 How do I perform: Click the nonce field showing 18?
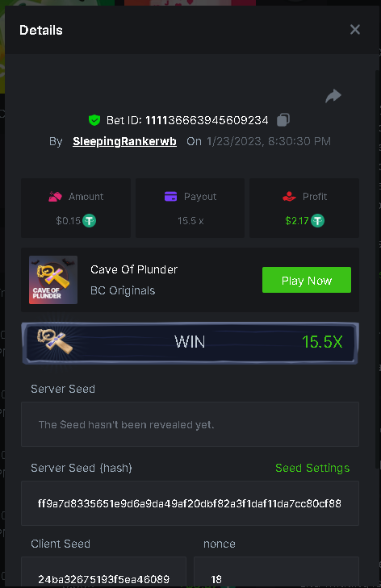click(x=276, y=572)
